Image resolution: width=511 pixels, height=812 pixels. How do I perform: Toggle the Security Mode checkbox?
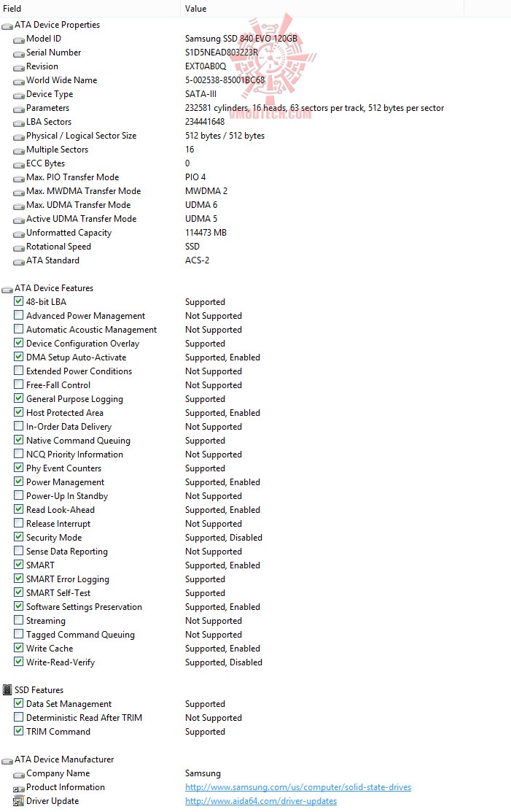[19, 536]
